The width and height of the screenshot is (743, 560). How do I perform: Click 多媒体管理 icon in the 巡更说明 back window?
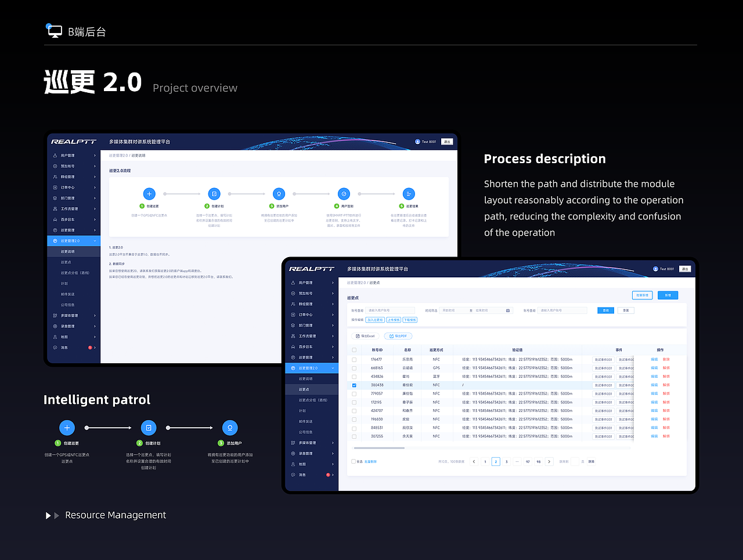tap(55, 316)
